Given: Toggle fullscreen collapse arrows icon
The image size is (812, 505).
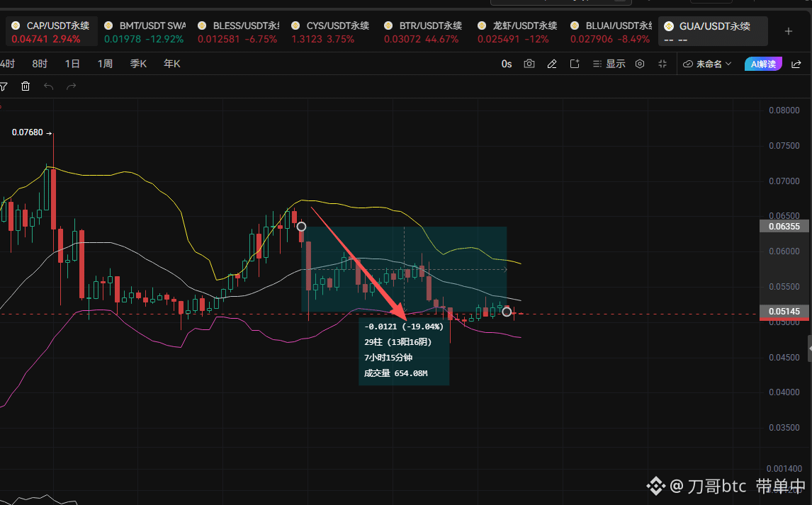Looking at the screenshot, I should (662, 64).
